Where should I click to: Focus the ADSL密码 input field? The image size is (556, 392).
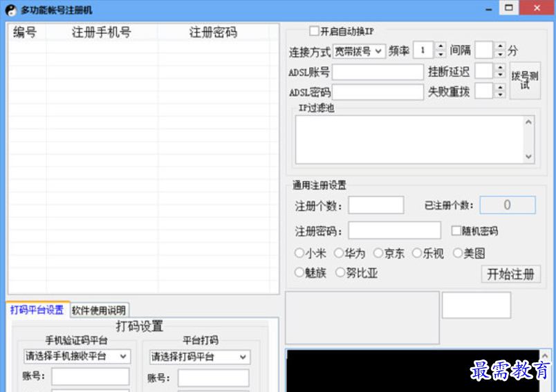coord(378,92)
